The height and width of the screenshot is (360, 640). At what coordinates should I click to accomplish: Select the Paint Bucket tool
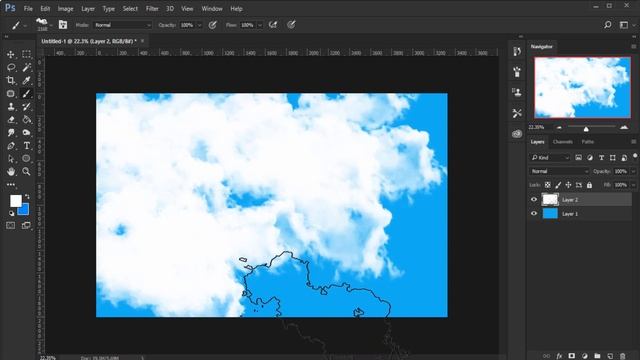coord(27,120)
